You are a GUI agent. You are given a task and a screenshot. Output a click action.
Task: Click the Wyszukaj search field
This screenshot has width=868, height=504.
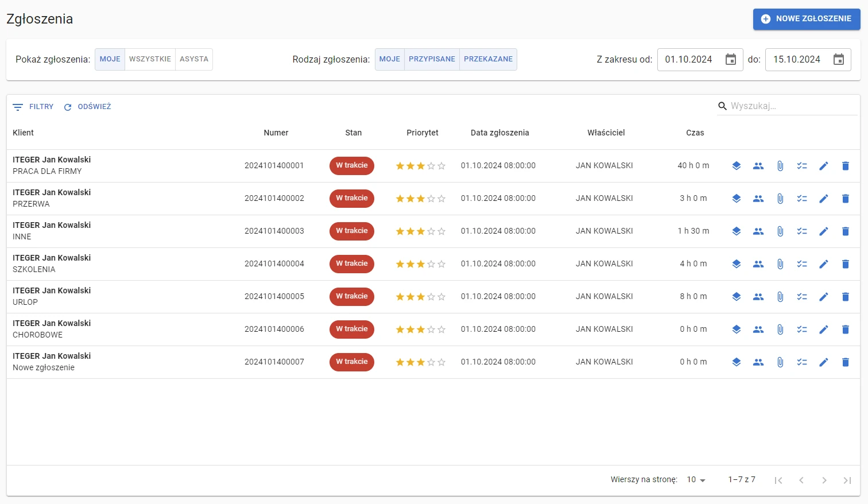(x=793, y=106)
